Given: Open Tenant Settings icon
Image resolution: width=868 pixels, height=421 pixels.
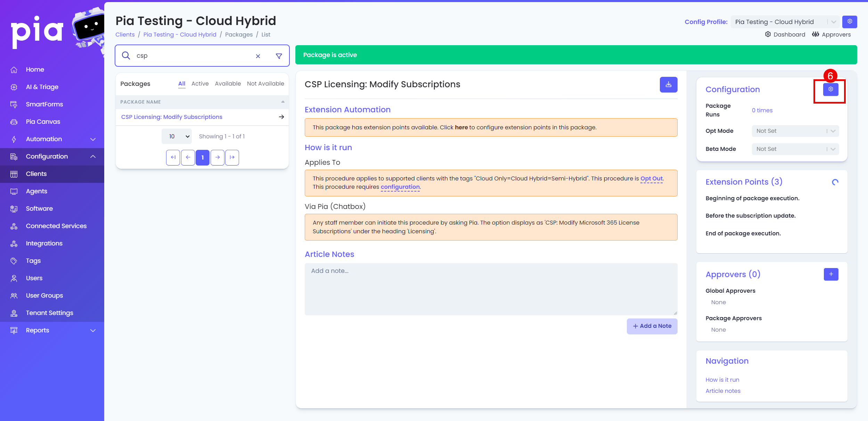Looking at the screenshot, I should pos(14,313).
